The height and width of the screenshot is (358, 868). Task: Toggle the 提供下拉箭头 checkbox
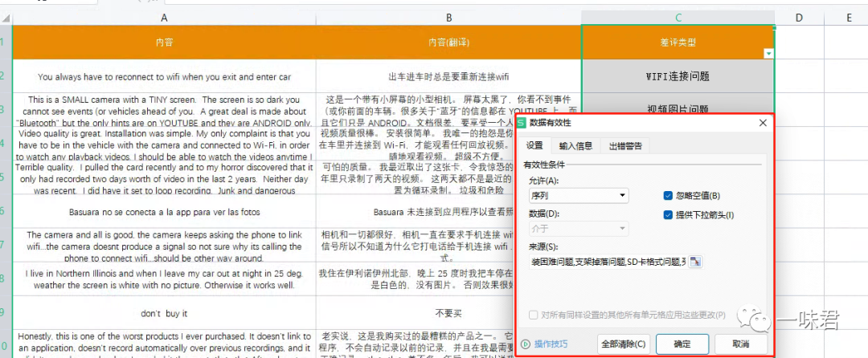[x=668, y=215]
